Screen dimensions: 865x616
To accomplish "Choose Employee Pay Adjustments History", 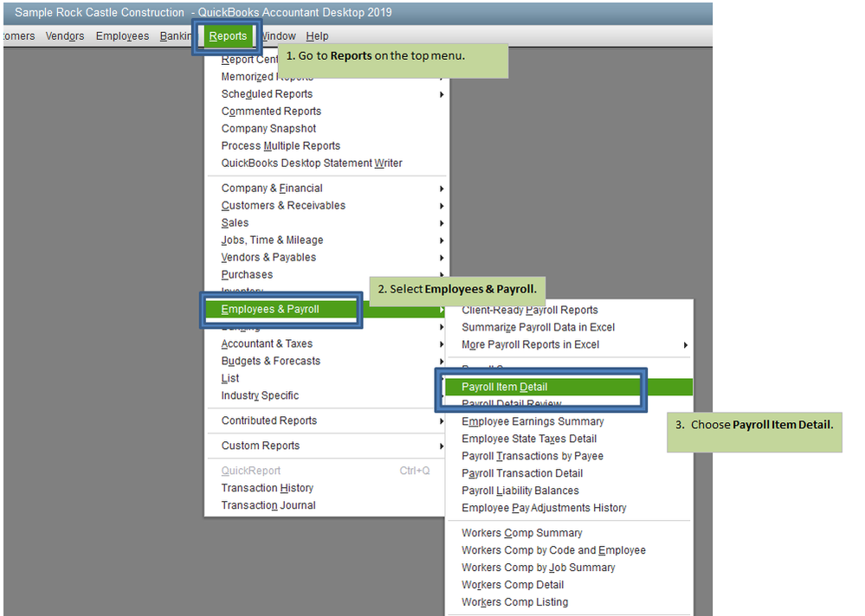I will click(570, 508).
